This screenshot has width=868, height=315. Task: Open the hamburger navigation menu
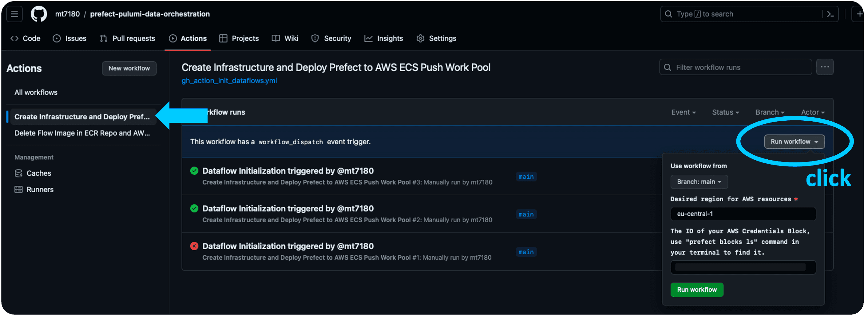tap(14, 14)
